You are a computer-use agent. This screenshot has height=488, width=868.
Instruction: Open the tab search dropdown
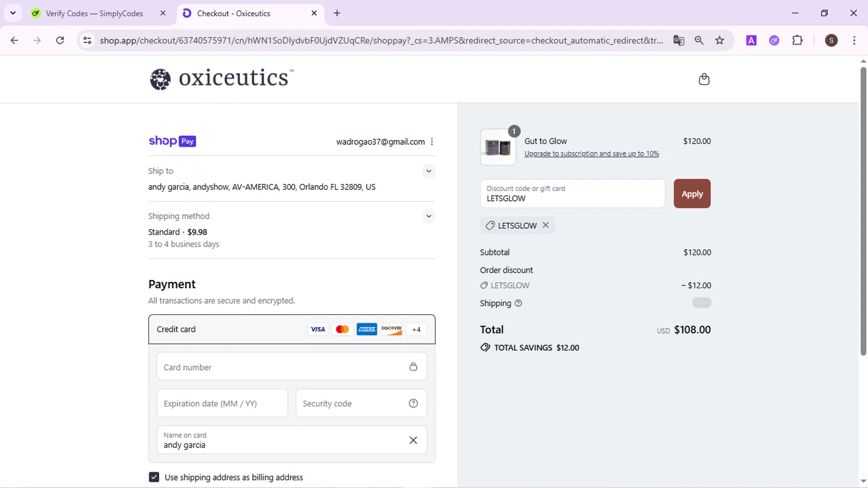click(13, 13)
